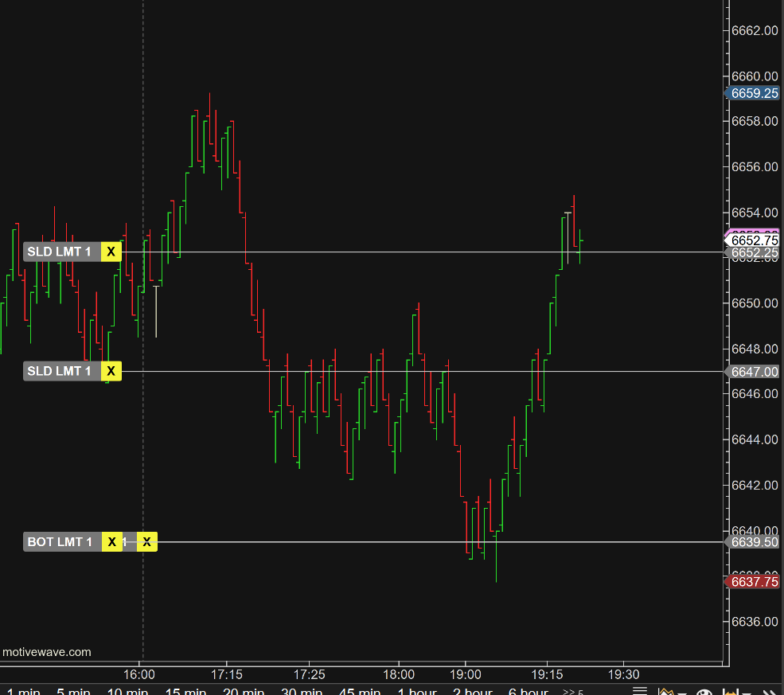Select the SLD LMT 1 label at 6652.25

pos(62,252)
